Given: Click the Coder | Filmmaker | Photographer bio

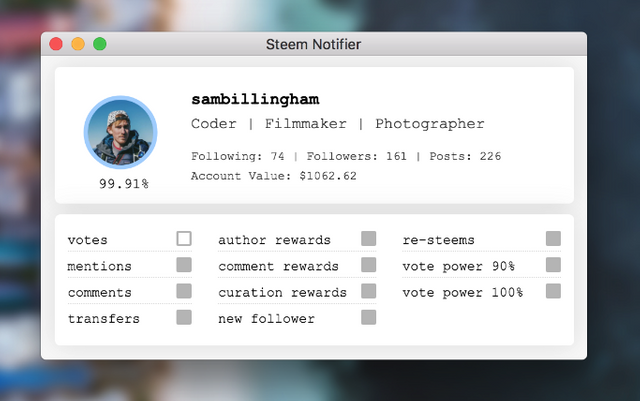Looking at the screenshot, I should [338, 124].
